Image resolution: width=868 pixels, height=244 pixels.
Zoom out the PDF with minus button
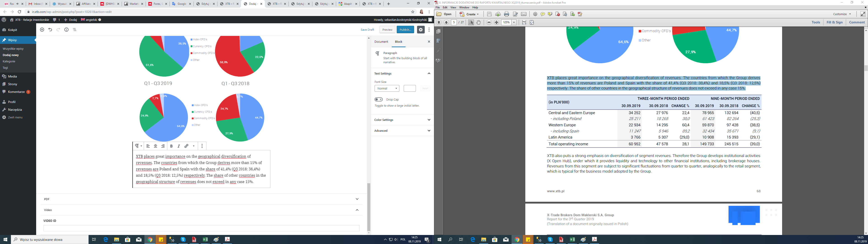489,22
